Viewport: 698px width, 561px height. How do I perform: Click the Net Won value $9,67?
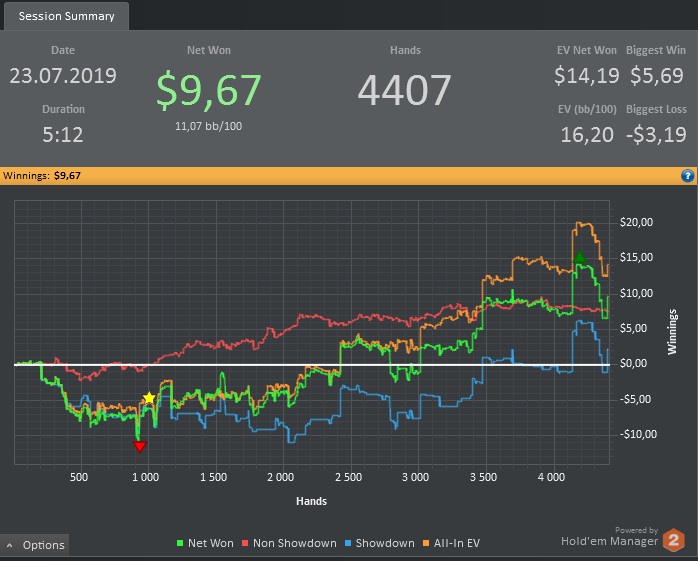[209, 90]
